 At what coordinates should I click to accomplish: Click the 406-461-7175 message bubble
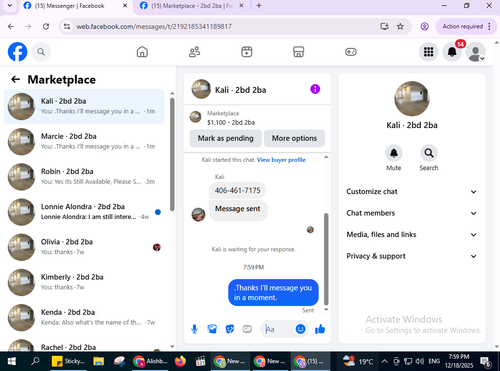(238, 190)
